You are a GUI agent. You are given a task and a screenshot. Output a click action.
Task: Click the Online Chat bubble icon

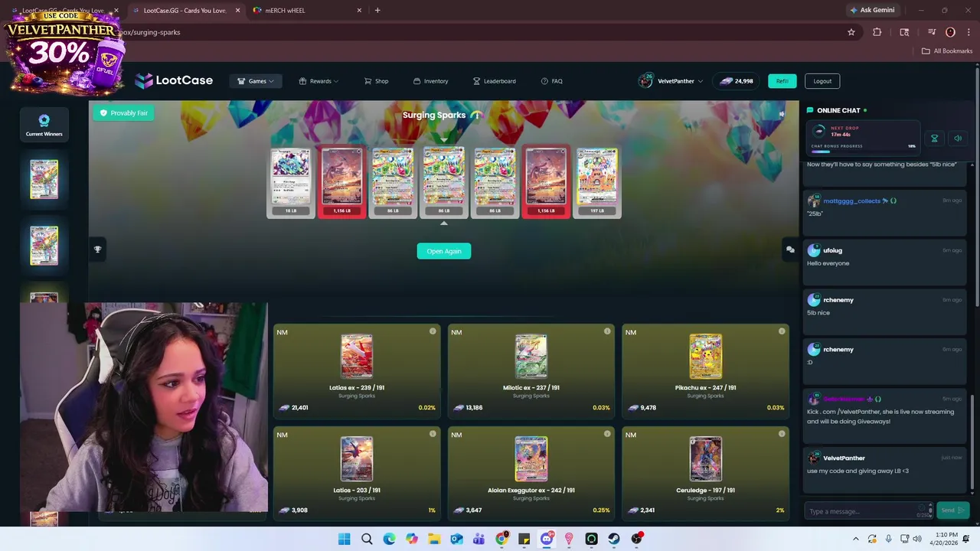[810, 110]
